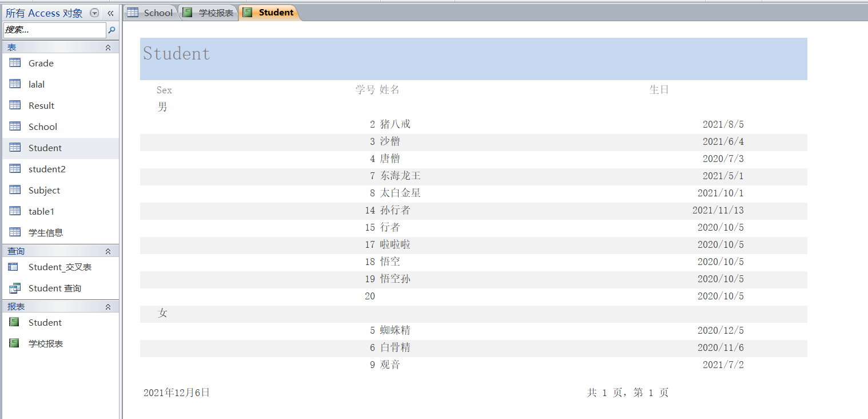The image size is (868, 419).
Task: Click the Student_交叉表 crosstab query icon
Action: point(15,267)
